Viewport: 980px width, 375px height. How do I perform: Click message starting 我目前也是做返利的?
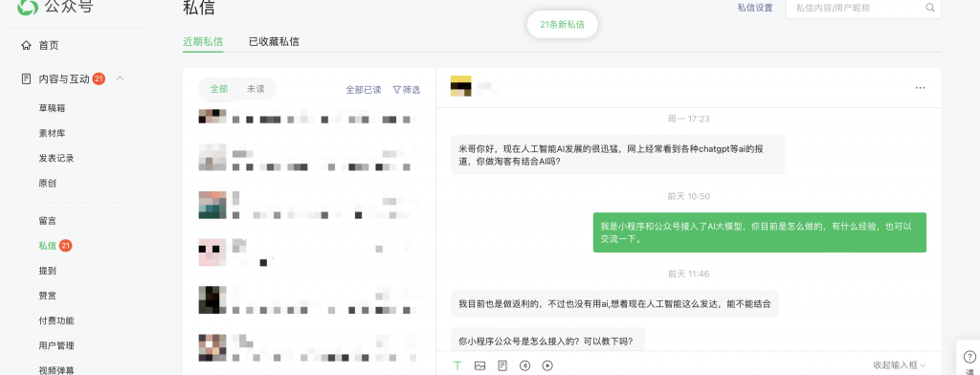pos(615,304)
